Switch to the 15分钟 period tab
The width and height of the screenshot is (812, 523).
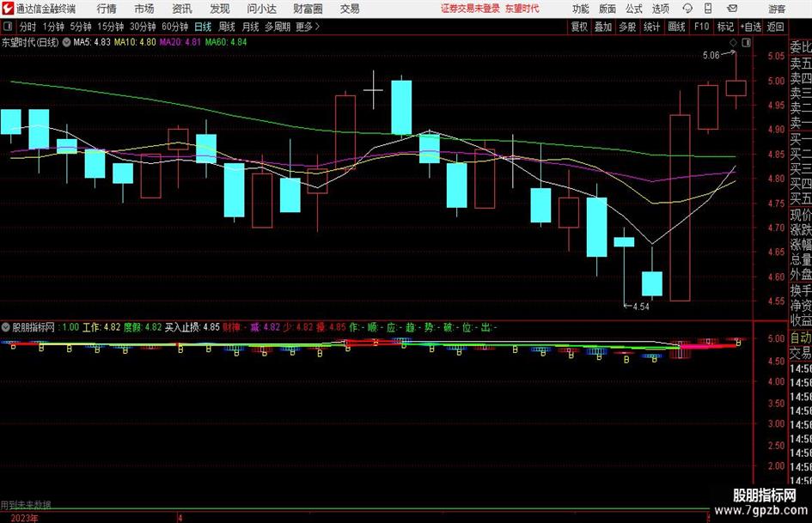111,27
